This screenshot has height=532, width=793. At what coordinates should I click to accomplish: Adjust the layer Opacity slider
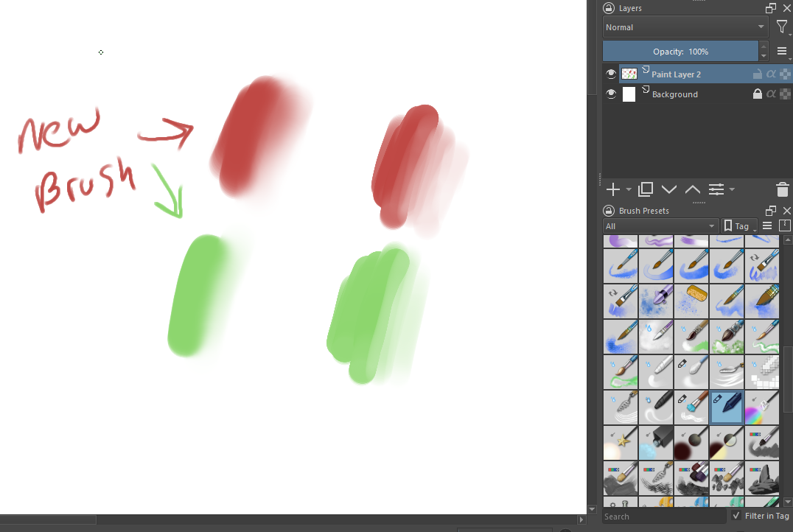[680, 51]
